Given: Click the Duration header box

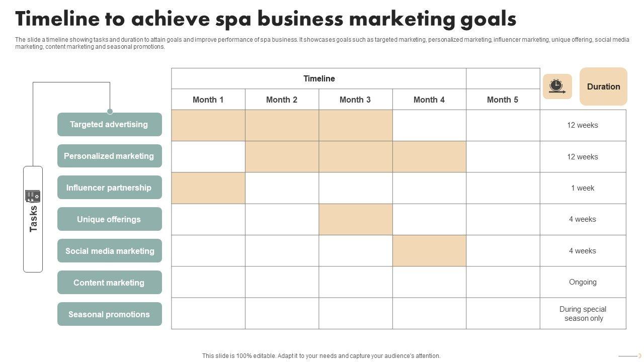Looking at the screenshot, I should (x=603, y=86).
